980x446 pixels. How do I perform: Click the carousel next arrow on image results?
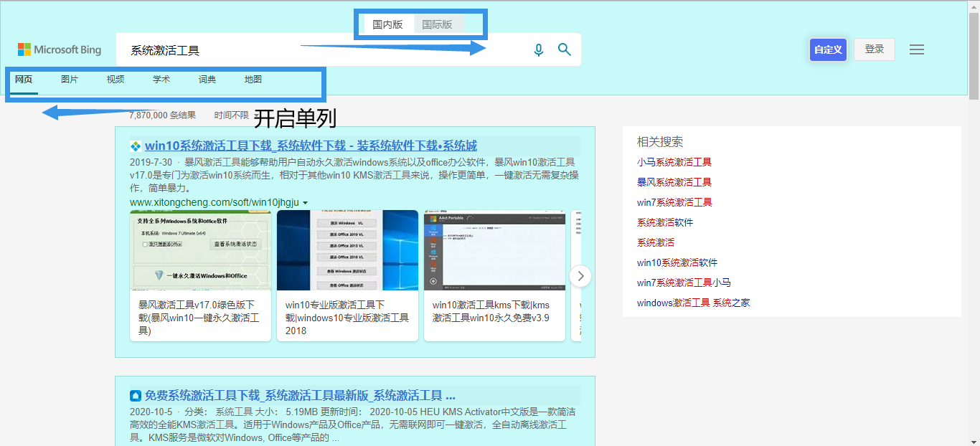[580, 275]
